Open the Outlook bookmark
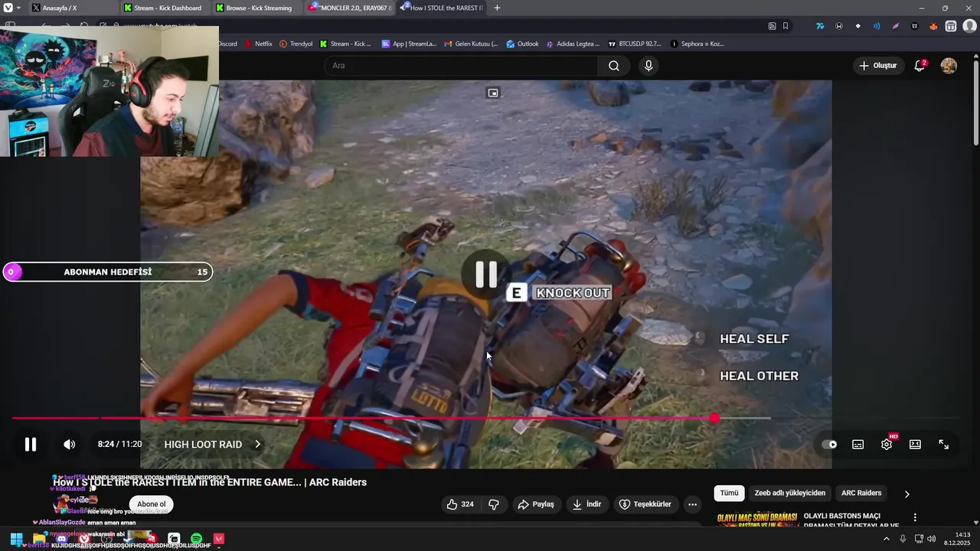The width and height of the screenshot is (980, 551). pos(523,44)
